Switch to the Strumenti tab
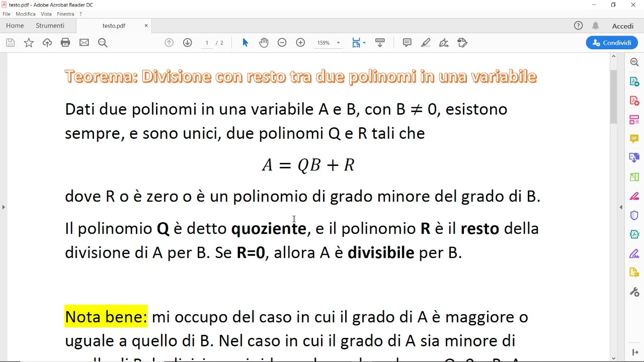 (50, 26)
